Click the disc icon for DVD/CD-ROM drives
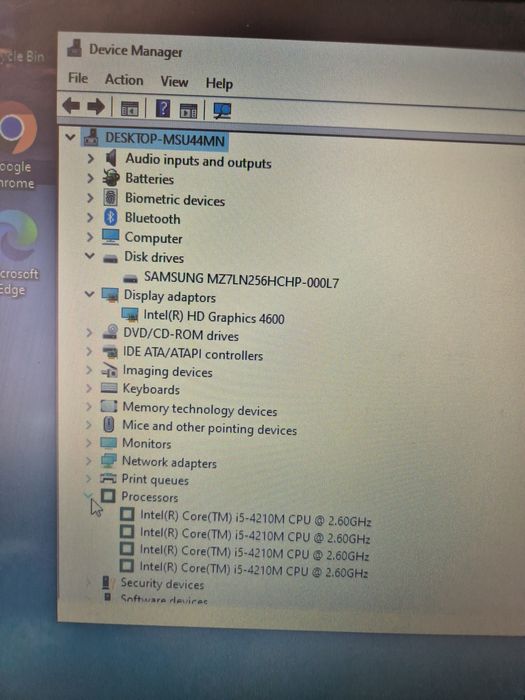Viewport: 525px width, 700px height. click(110, 332)
